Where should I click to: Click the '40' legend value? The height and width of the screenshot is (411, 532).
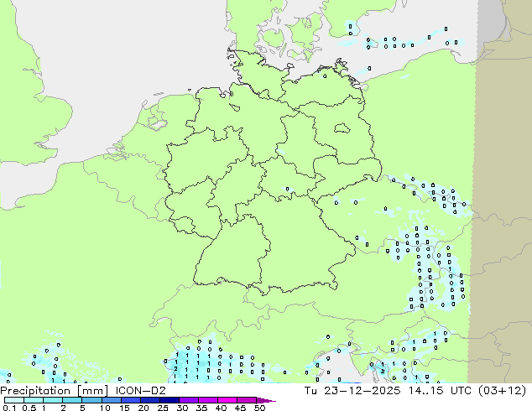click(221, 408)
